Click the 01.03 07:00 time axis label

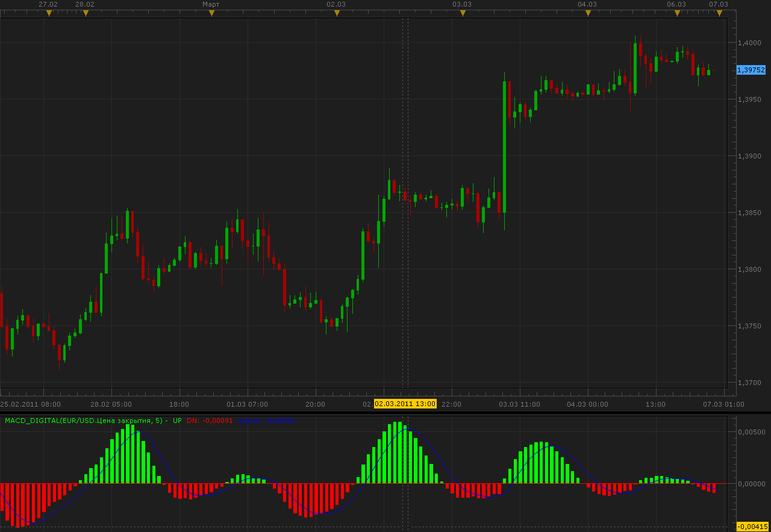(x=248, y=404)
